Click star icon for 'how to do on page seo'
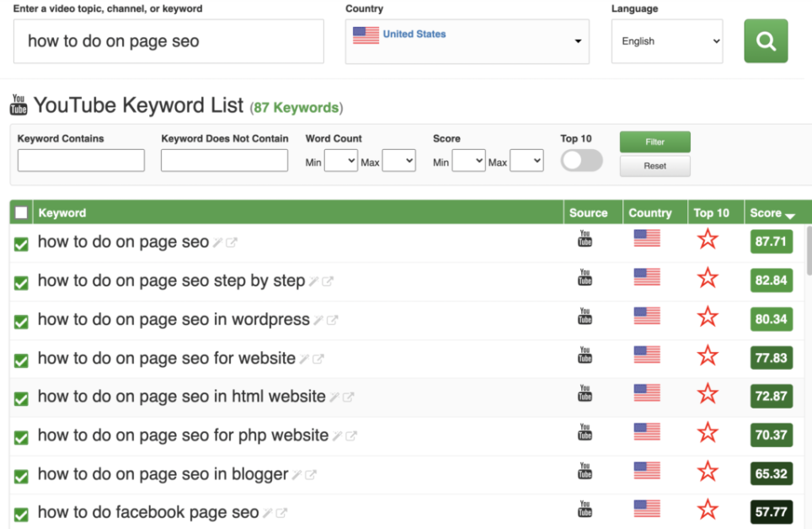Image resolution: width=812 pixels, height=529 pixels. click(x=708, y=240)
